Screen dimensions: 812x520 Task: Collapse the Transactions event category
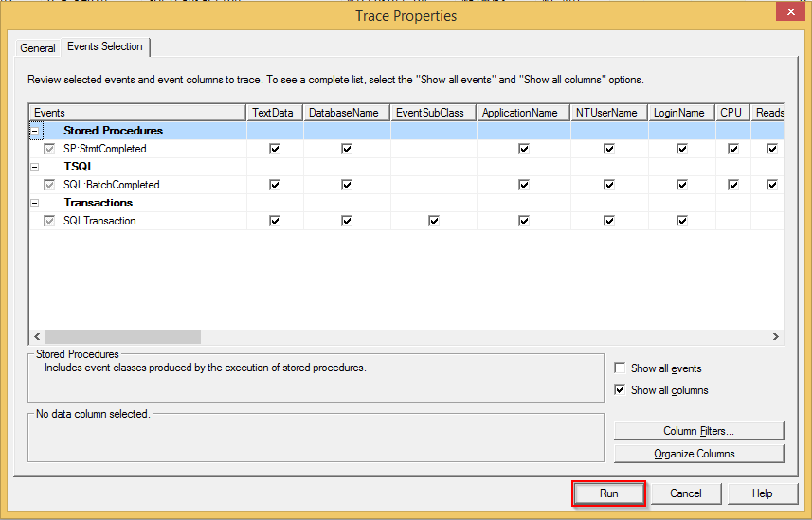pyautogui.click(x=35, y=203)
